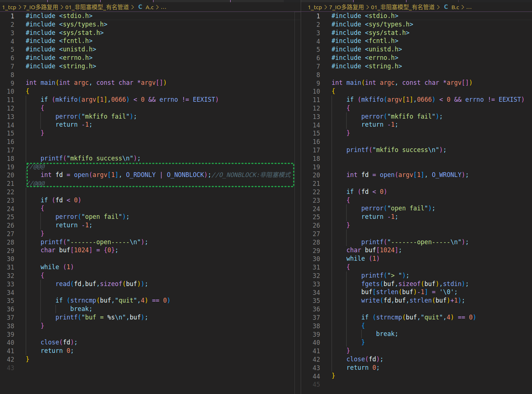
Task: Click '#include <stdio.h>' in the A.c editor
Action: tap(59, 16)
